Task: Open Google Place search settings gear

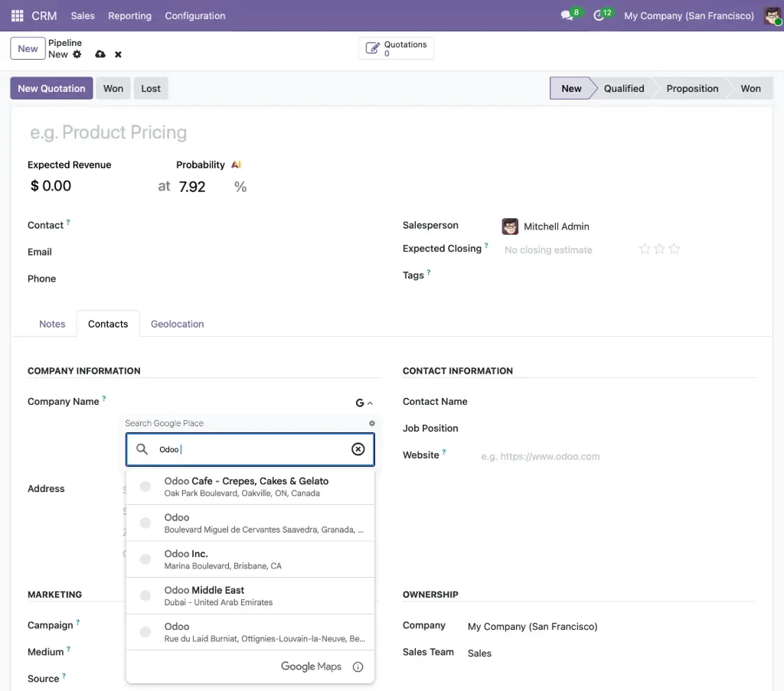Action: tap(372, 423)
